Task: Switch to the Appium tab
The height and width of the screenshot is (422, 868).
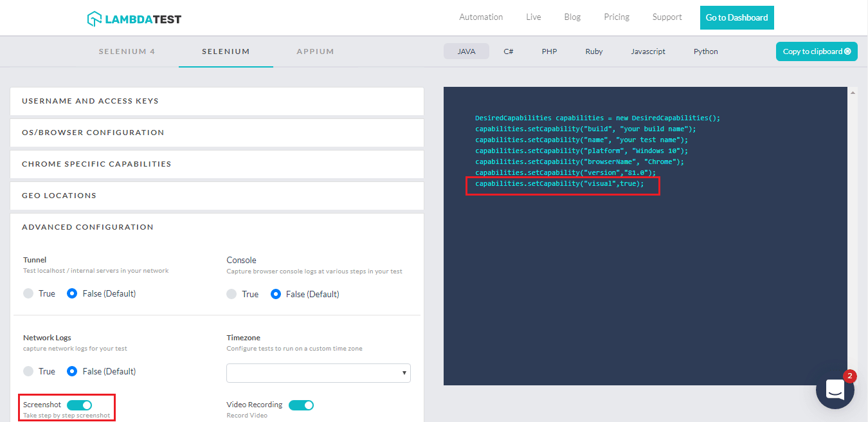Action: tap(315, 51)
